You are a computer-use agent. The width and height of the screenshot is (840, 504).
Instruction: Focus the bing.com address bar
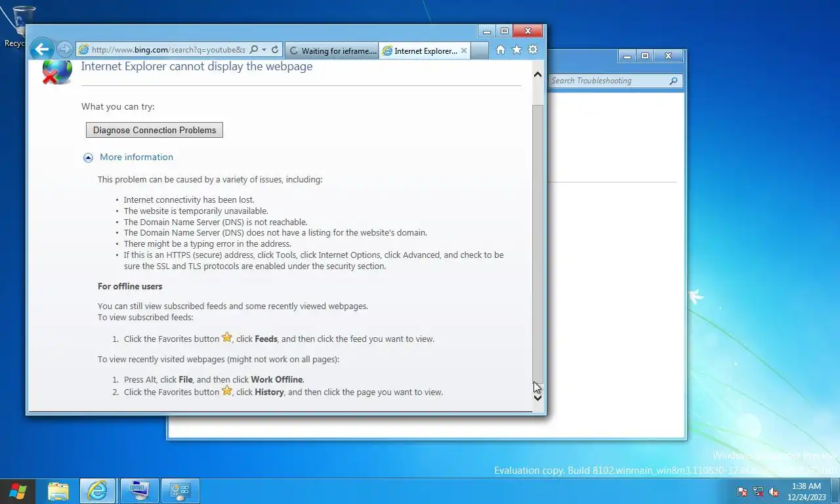click(169, 50)
